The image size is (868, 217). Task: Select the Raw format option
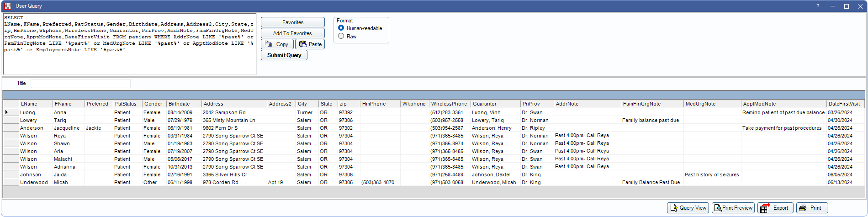pos(341,37)
